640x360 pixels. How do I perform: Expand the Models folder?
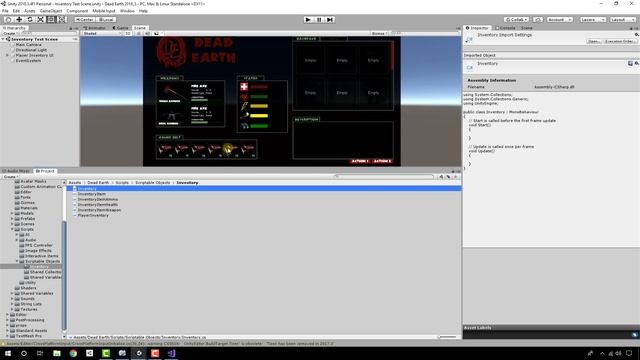coord(13,213)
